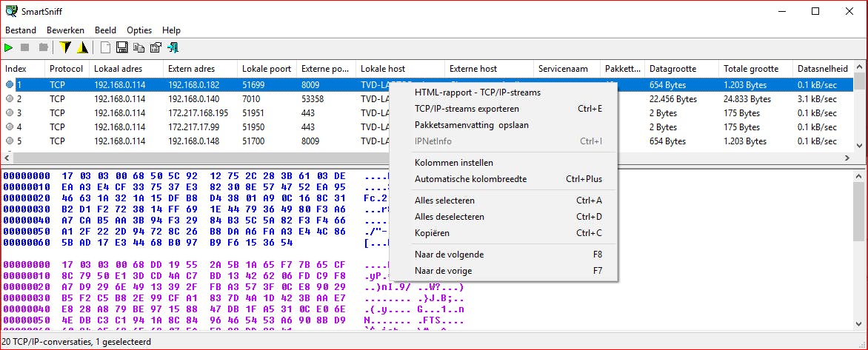
Task: Choose HTML-rapport - TCP/IP-streams from context menu
Action: [x=478, y=92]
